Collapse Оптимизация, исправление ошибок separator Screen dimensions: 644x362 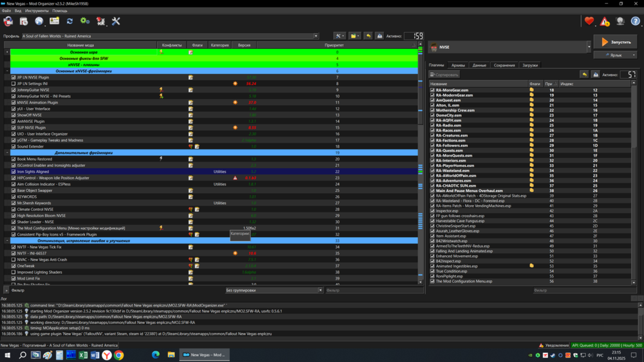point(7,241)
